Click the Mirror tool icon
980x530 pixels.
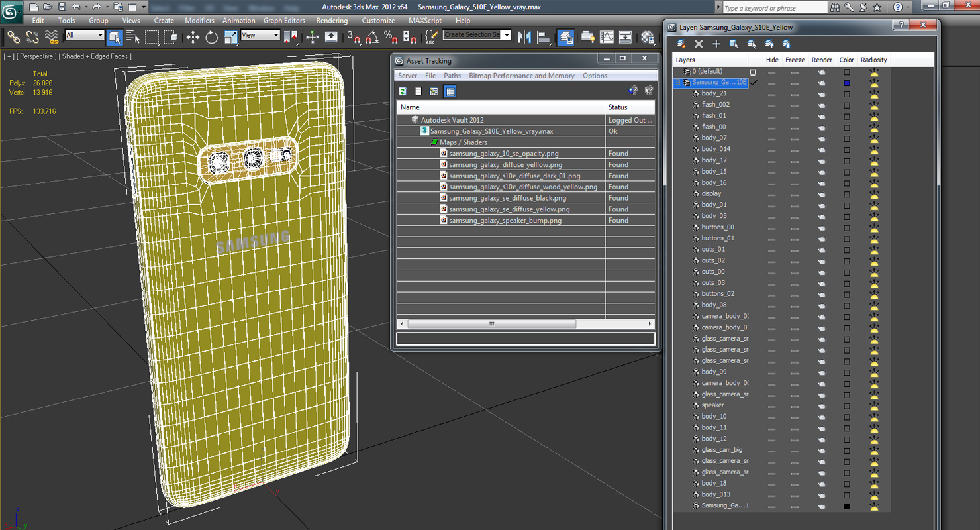click(524, 38)
